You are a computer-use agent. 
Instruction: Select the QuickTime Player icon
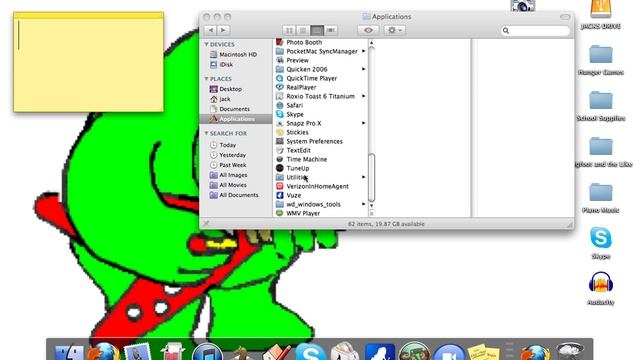click(x=280, y=78)
